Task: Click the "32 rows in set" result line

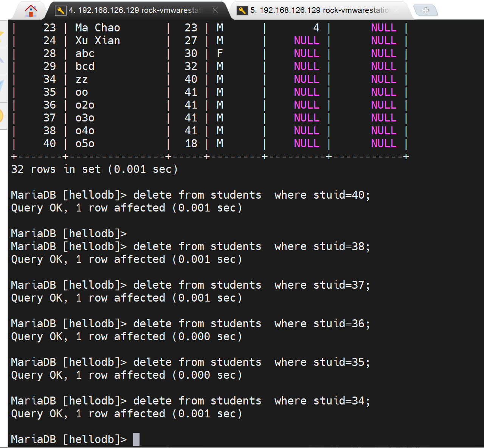Action: point(95,169)
